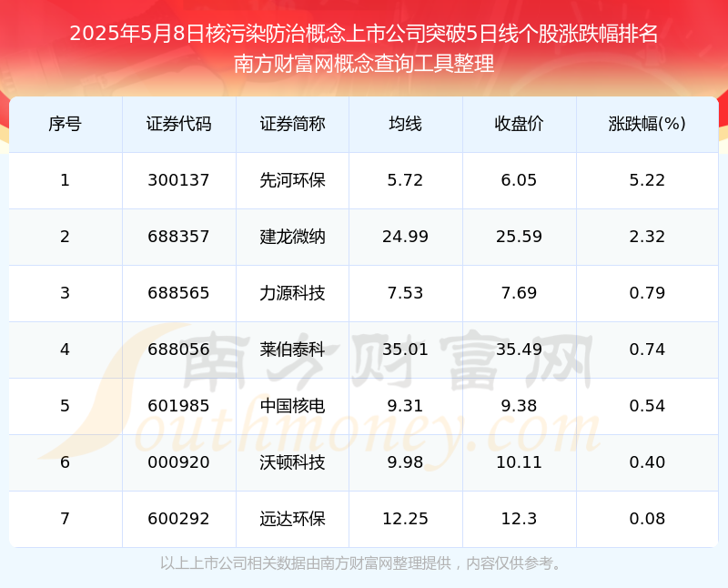This screenshot has height=588, width=728.
Task: Select stock code 600292
Action: click(x=178, y=519)
